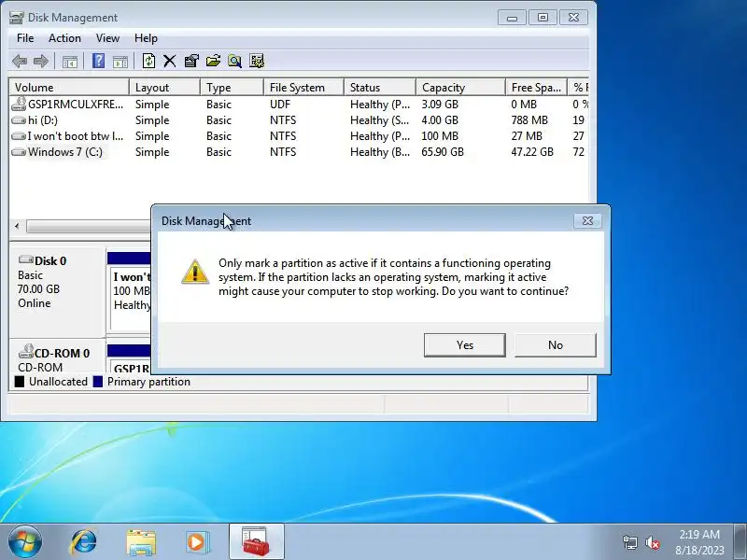The image size is (747, 560).
Task: Sort by the Layout column header
Action: pyautogui.click(x=165, y=88)
